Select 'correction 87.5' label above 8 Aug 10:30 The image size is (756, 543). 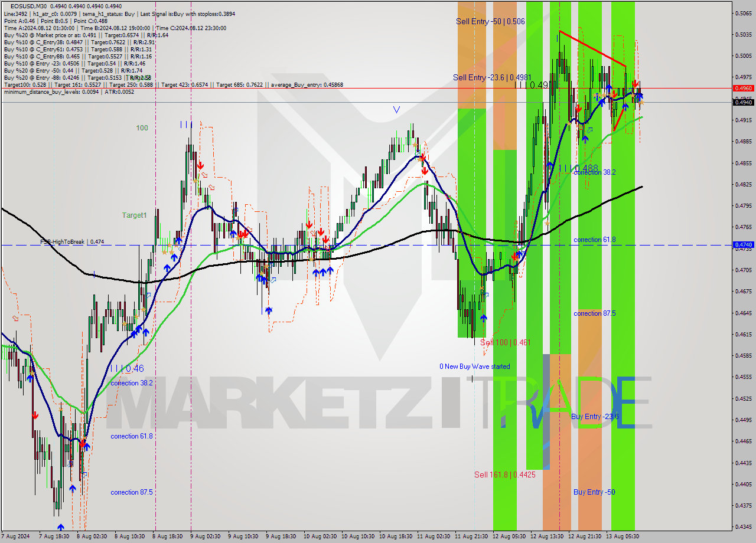[132, 492]
